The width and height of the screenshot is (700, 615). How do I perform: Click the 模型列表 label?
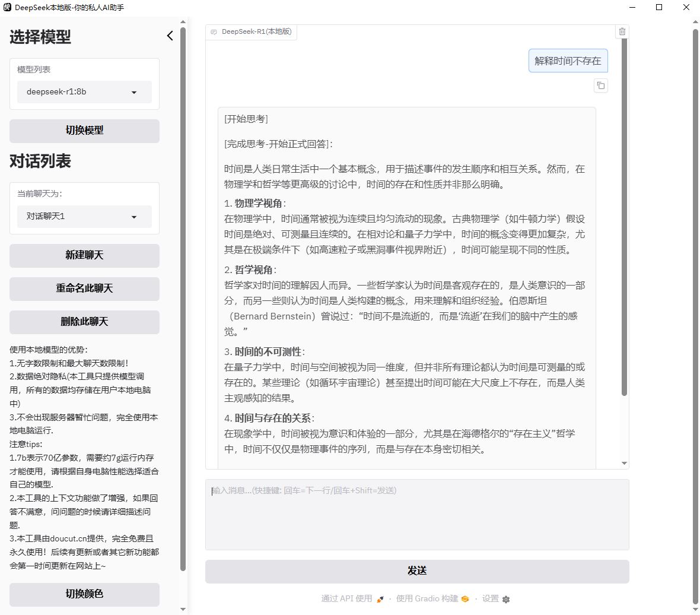tap(34, 69)
